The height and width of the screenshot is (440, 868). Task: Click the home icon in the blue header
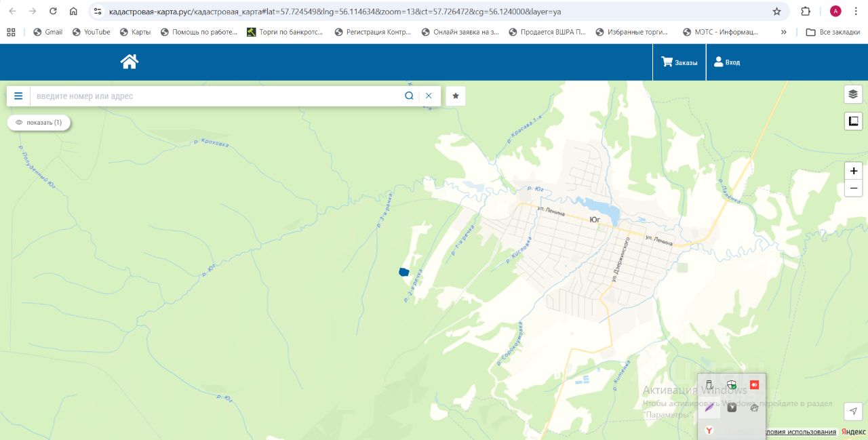[130, 62]
